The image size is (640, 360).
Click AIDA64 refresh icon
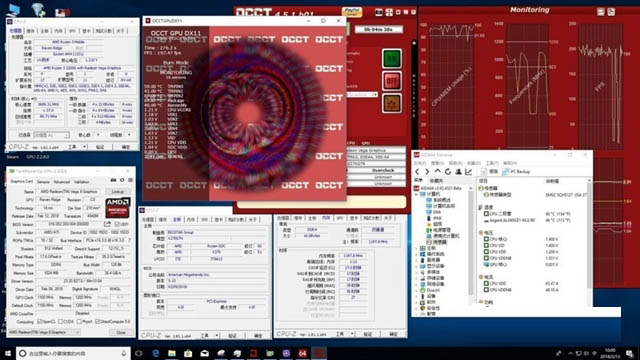448,172
